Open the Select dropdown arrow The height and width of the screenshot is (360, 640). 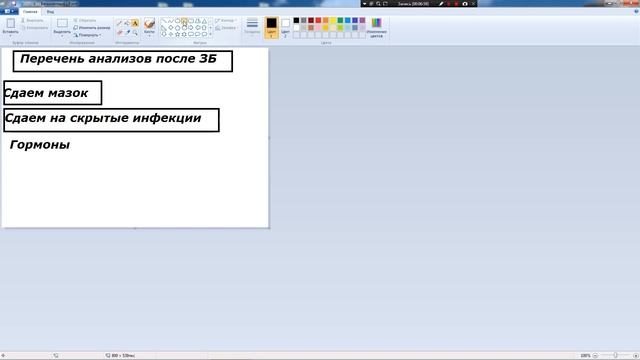tap(62, 36)
